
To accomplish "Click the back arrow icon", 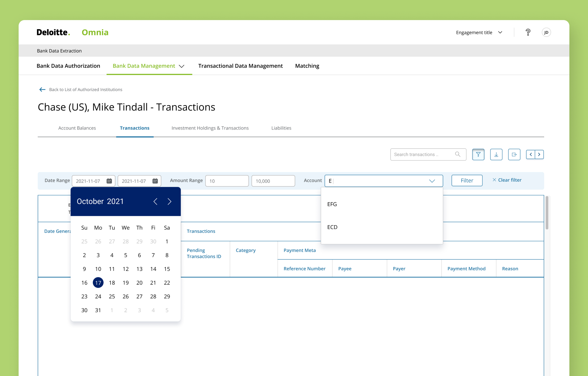I will click(42, 90).
